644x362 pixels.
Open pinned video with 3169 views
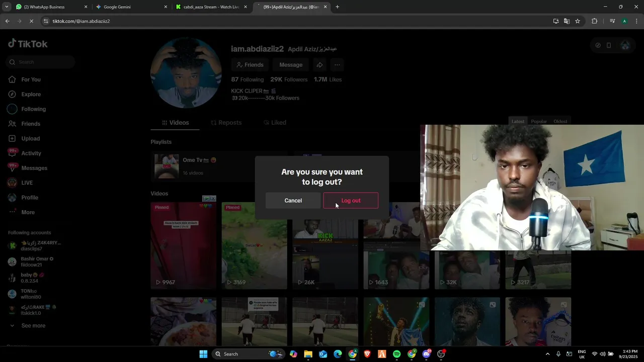[x=254, y=245]
